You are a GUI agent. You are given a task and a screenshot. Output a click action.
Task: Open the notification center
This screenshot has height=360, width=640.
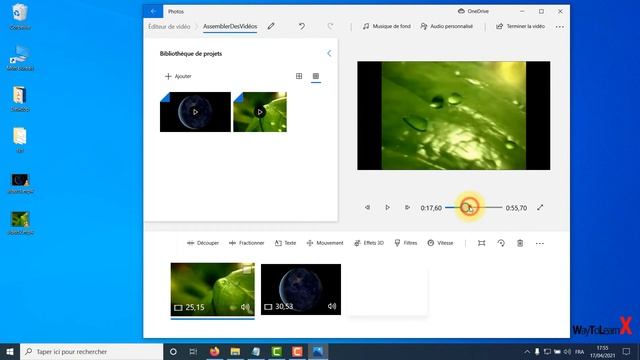[626, 351]
